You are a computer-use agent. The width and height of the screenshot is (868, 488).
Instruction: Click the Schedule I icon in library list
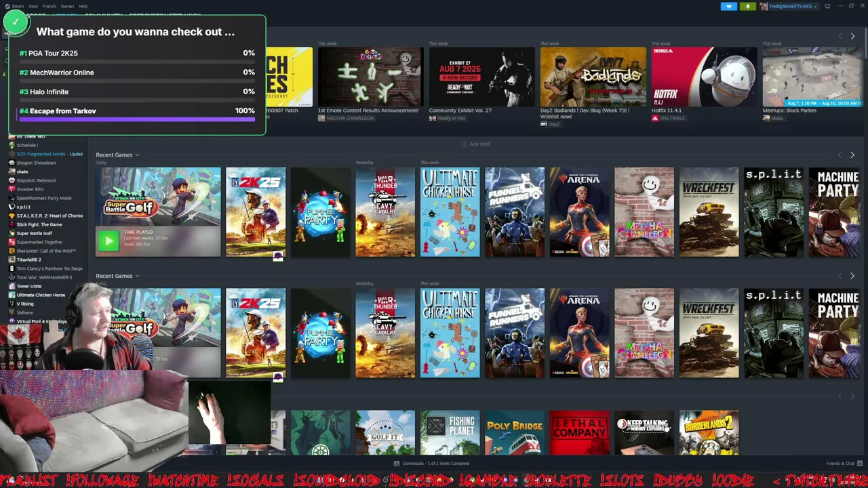(x=12, y=145)
